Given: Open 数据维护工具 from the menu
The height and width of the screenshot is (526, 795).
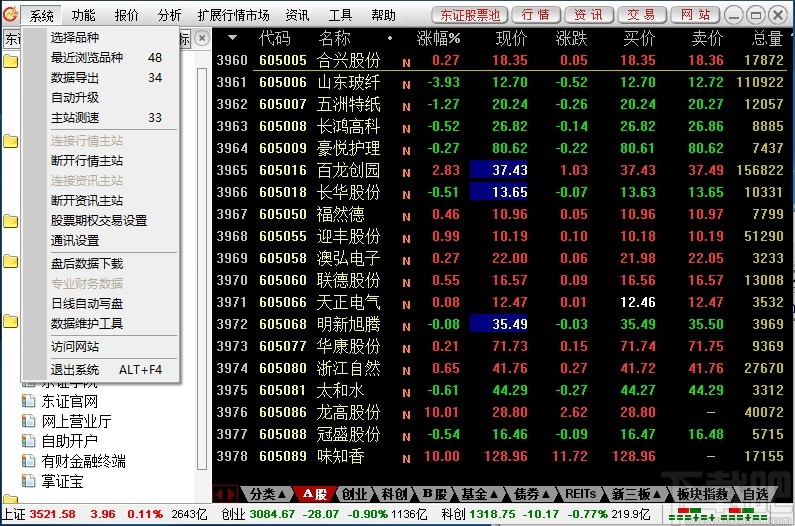Looking at the screenshot, I should (100, 323).
